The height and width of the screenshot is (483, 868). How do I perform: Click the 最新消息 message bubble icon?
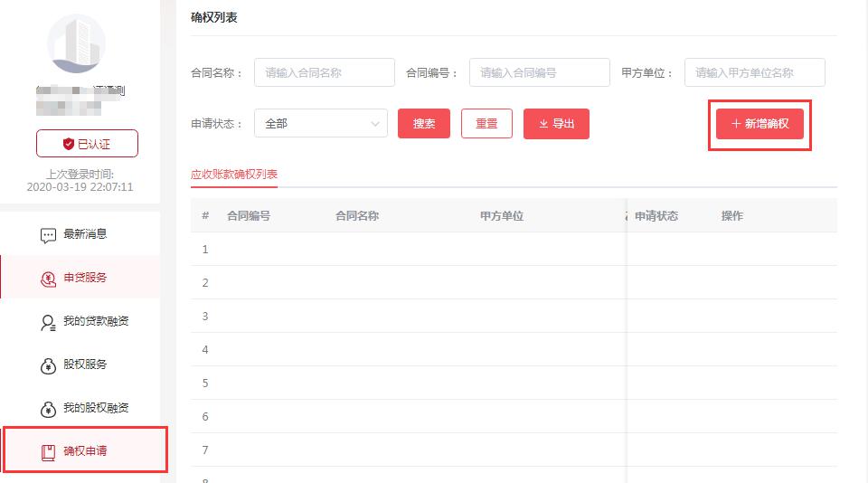pos(48,235)
